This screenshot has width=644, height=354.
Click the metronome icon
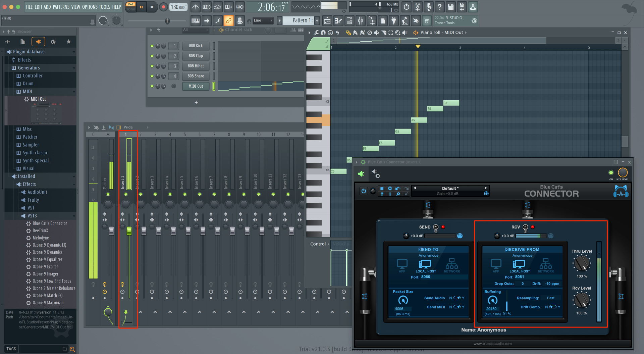pyautogui.click(x=196, y=7)
